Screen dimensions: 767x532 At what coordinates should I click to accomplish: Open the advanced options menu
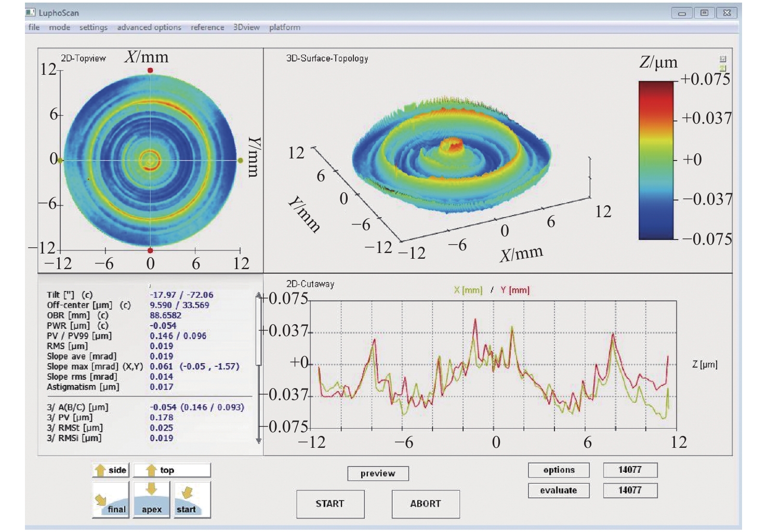tap(149, 28)
